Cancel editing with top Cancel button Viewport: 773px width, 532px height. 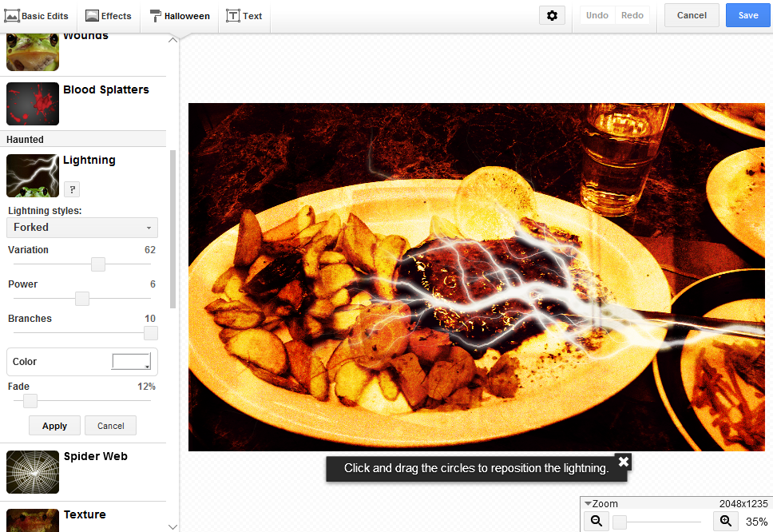click(x=692, y=15)
